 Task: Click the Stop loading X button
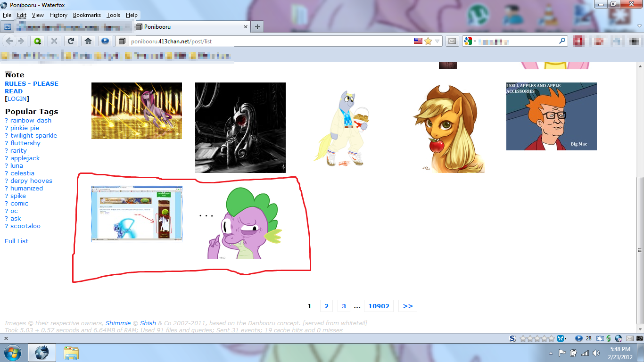(54, 41)
